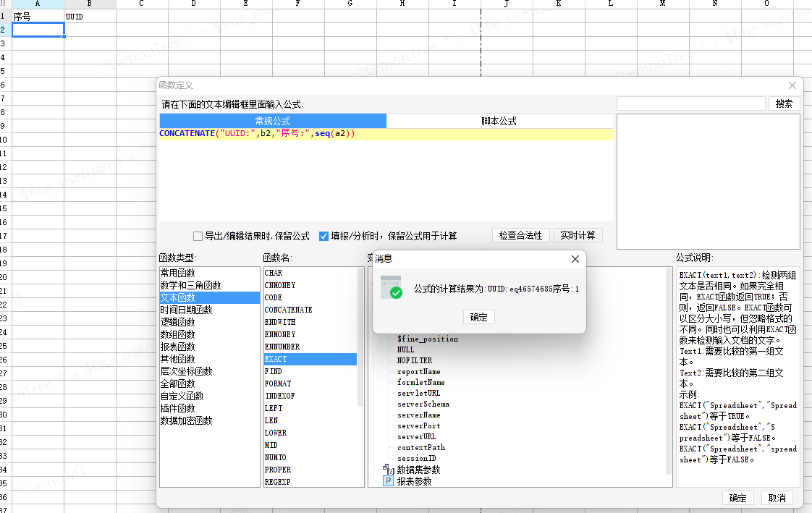This screenshot has height=513, width=812.
Task: Select 数学和三角函数 category
Action: click(x=210, y=285)
